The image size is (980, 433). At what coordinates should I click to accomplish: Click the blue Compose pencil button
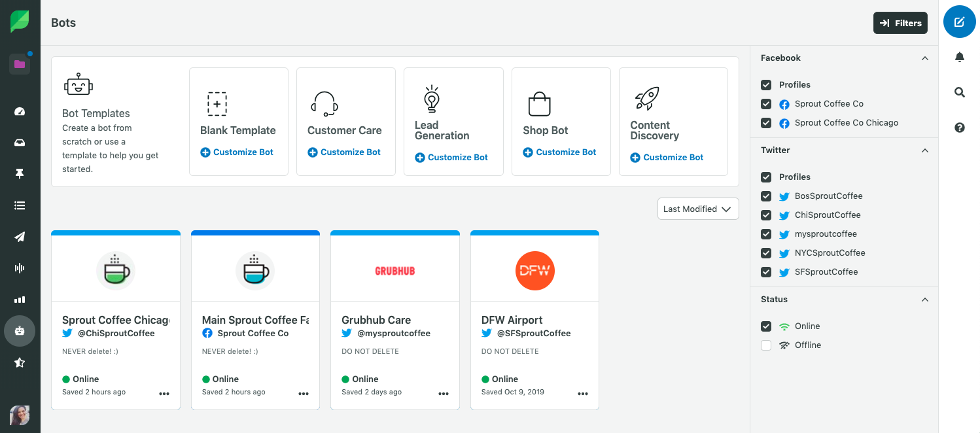pos(959,22)
